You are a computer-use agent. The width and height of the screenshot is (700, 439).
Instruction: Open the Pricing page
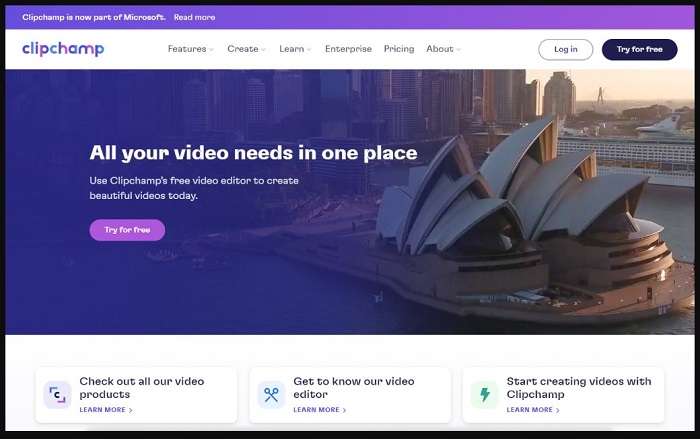[399, 49]
